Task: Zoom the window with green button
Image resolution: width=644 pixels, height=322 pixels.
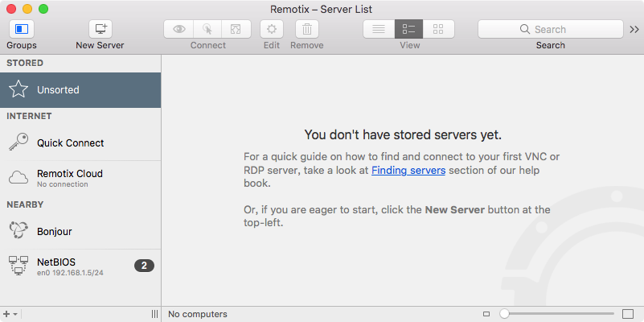Action: [x=43, y=9]
